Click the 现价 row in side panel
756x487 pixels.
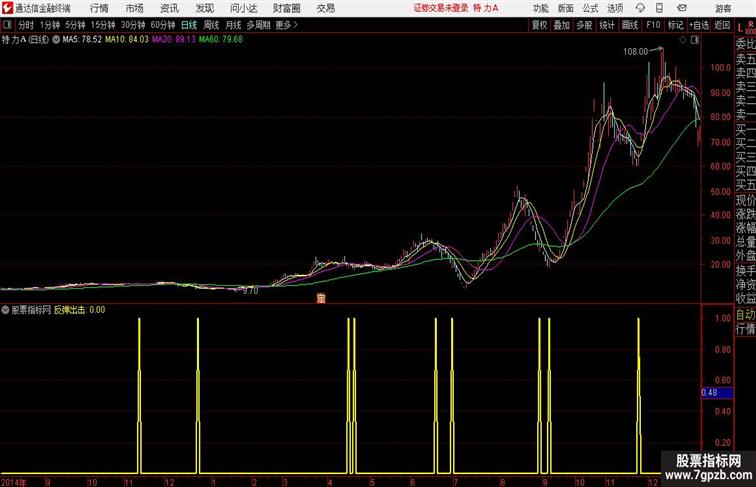point(745,200)
